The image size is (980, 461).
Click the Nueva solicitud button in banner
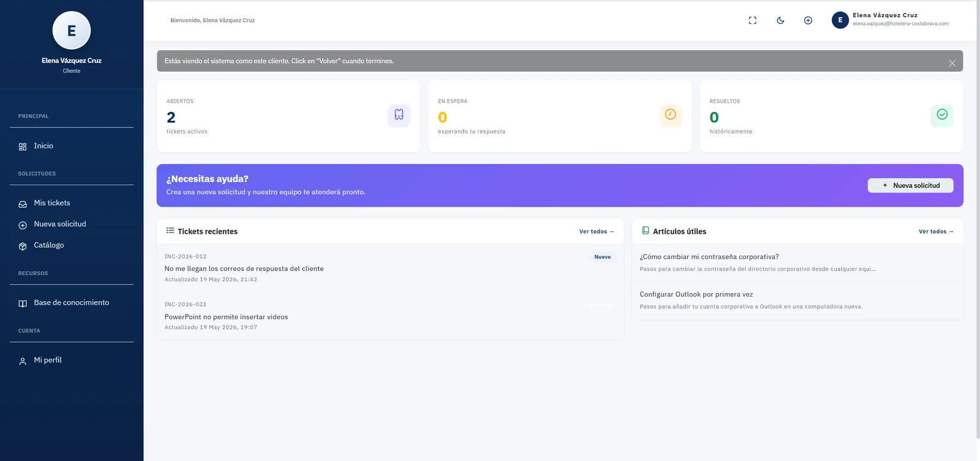click(910, 186)
